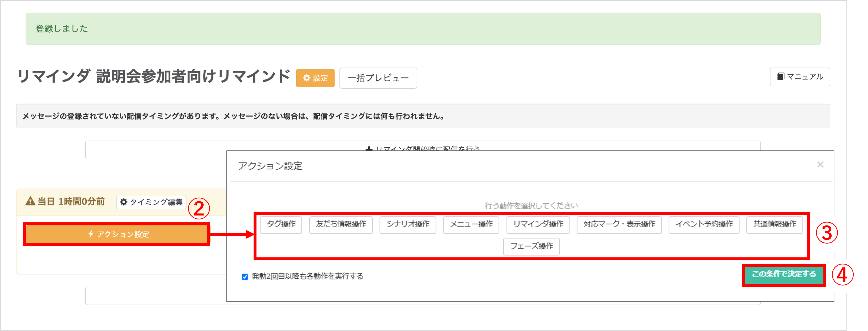Select タグ操作 action
868x331 pixels.
pyautogui.click(x=281, y=224)
